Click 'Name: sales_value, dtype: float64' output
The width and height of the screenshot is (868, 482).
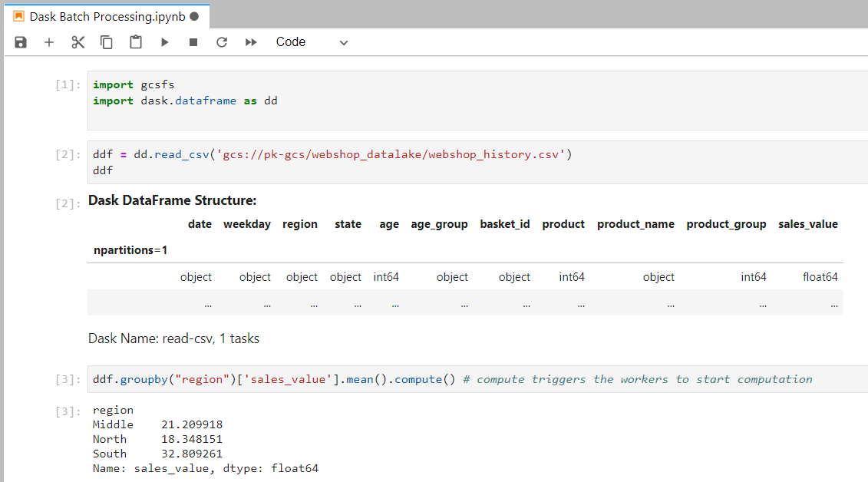tap(206, 469)
